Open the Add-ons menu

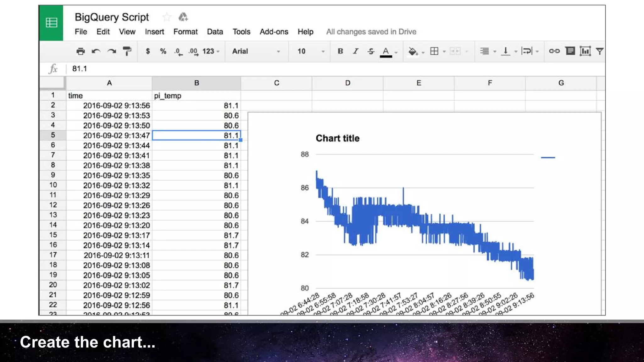(274, 32)
